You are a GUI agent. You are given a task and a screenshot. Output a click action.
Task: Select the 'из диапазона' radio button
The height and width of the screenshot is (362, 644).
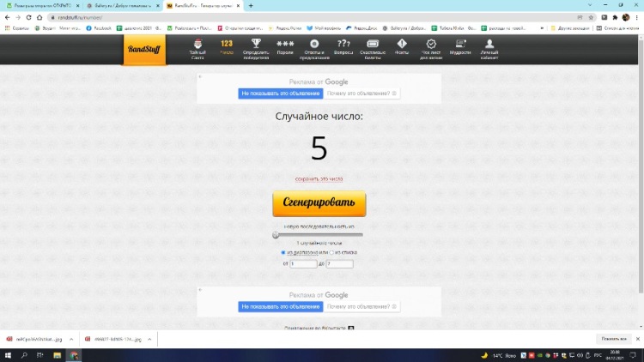click(x=283, y=252)
